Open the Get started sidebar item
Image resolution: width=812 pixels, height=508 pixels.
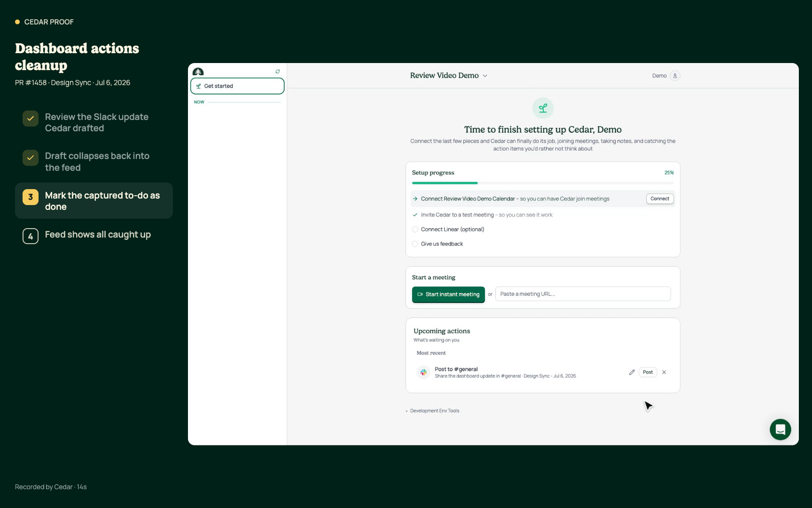237,86
